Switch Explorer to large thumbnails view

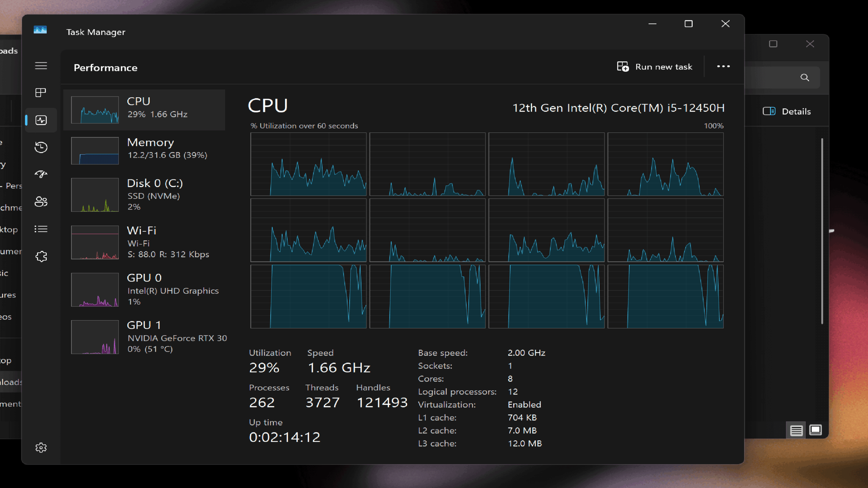coord(815,430)
